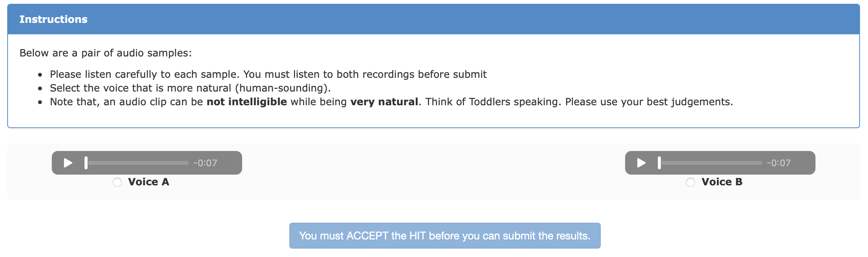The width and height of the screenshot is (868, 257).
Task: Click the "Please use your best judgements" sentence
Action: [649, 102]
